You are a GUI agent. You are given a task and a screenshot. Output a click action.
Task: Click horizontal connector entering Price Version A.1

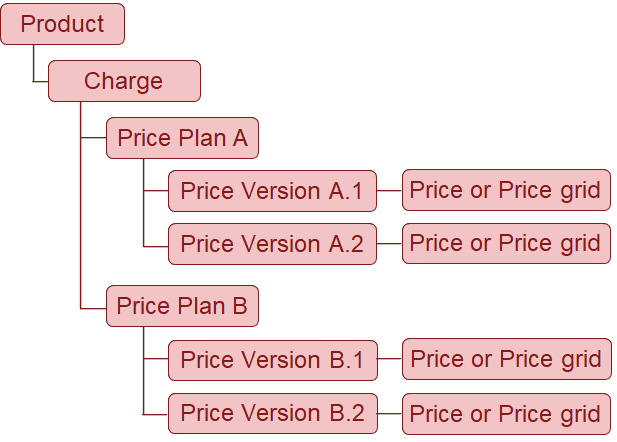tap(156, 190)
